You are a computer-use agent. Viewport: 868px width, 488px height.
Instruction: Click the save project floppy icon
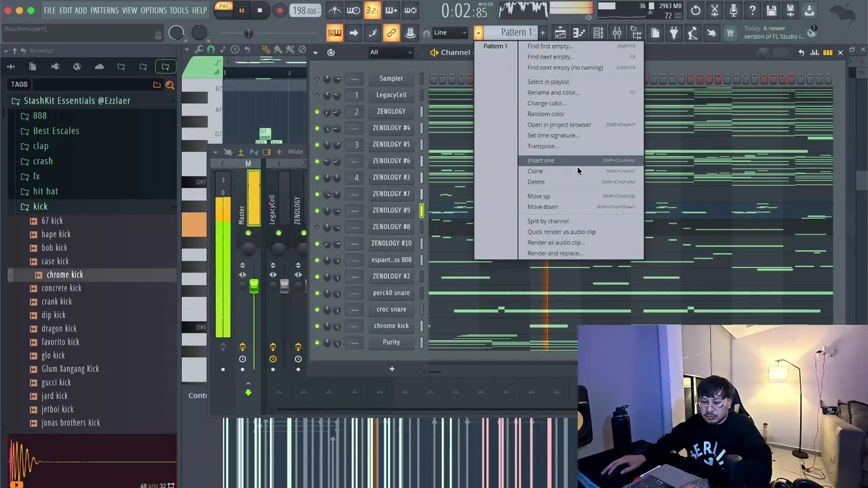click(772, 11)
